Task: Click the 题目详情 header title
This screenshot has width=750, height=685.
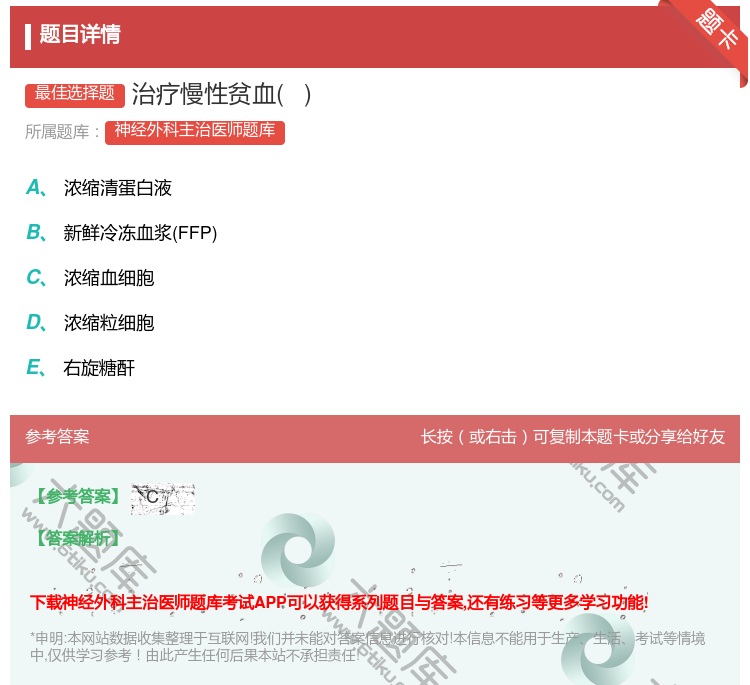Action: [x=80, y=35]
